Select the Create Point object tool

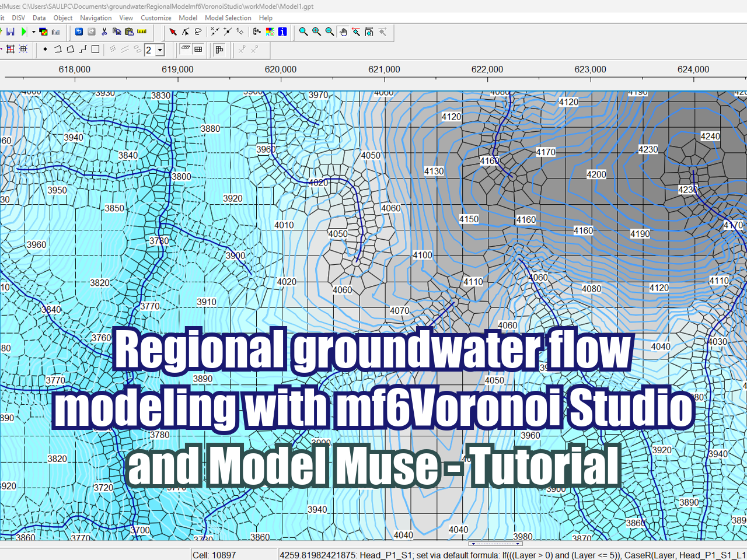45,50
